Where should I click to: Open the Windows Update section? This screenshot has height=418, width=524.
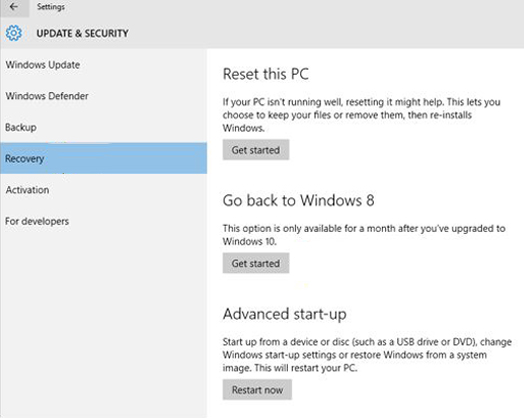point(103,65)
